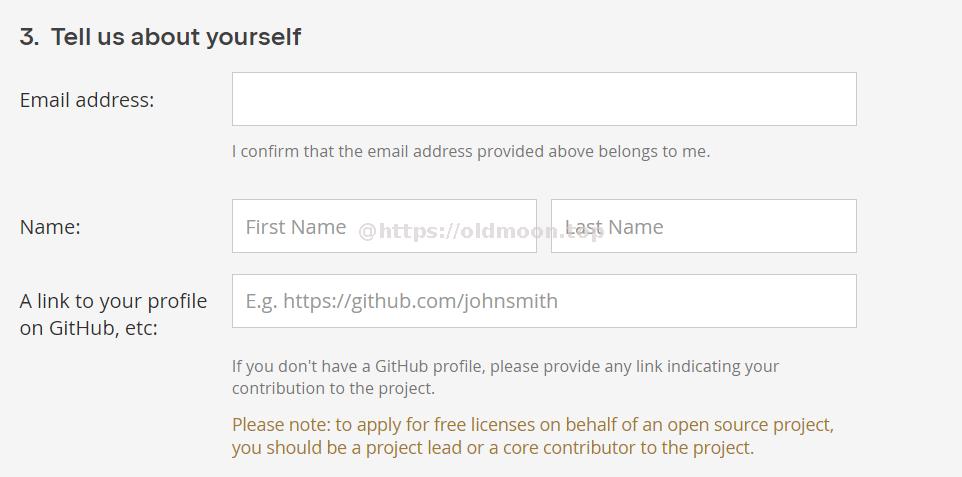Click the "Email address:" label
Screen dimensions: 962x477
click(x=87, y=99)
